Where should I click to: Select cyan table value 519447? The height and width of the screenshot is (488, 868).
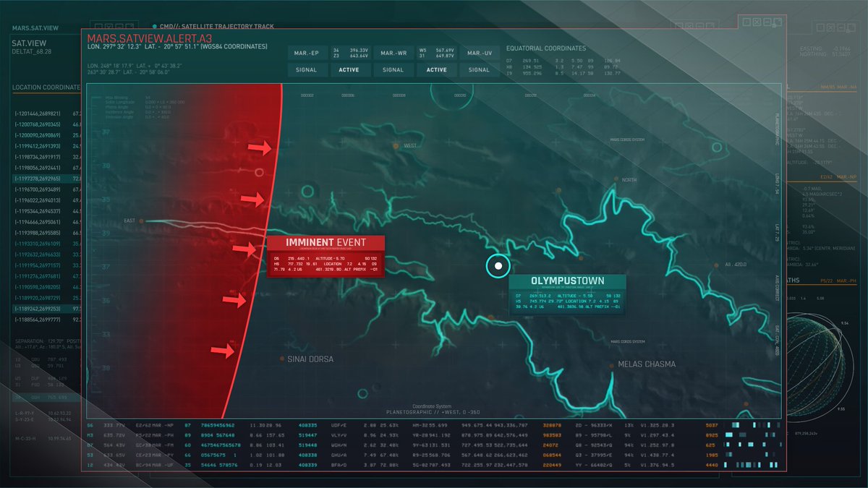click(x=309, y=435)
